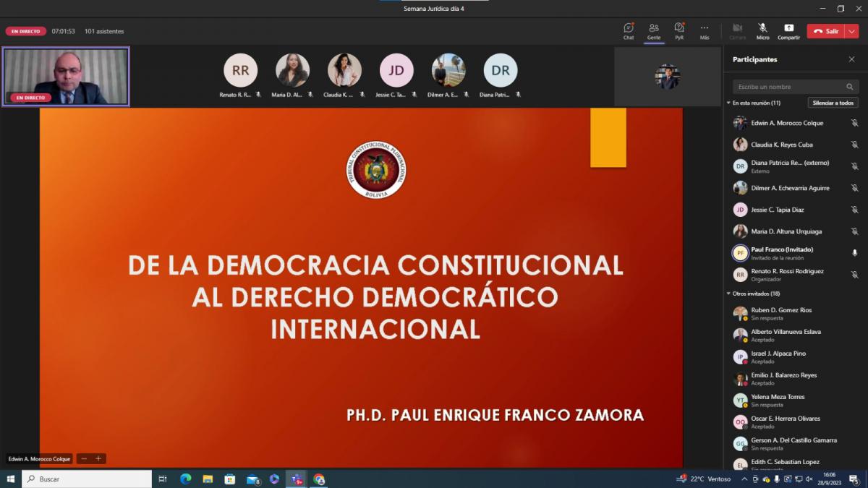Open Microsoft Store from the taskbar
868x488 pixels.
click(230, 479)
